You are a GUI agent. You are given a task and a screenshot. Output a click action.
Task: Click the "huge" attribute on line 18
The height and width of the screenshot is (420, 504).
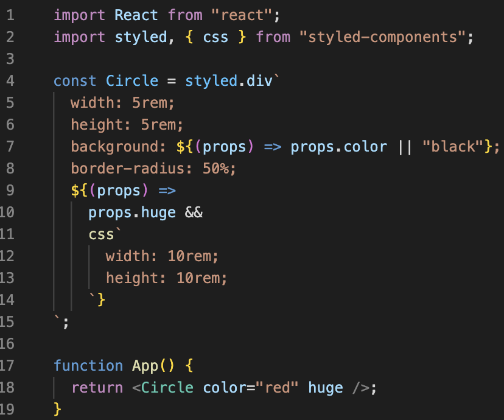[x=325, y=388]
